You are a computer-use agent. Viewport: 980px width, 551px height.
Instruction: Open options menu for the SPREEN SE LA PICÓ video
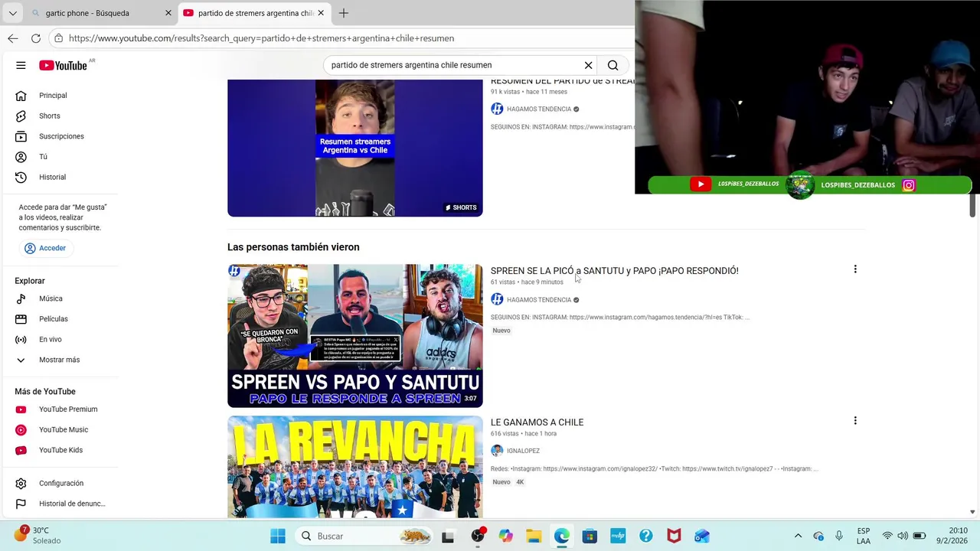pos(855,269)
